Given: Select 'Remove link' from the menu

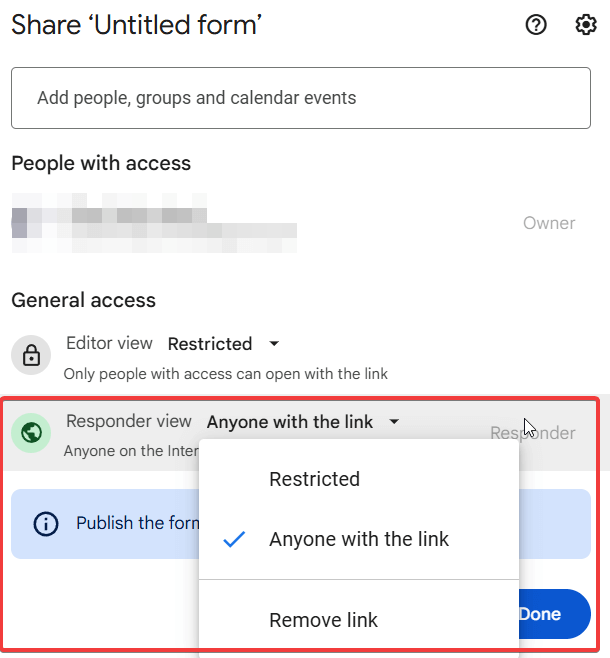Looking at the screenshot, I should [323, 620].
